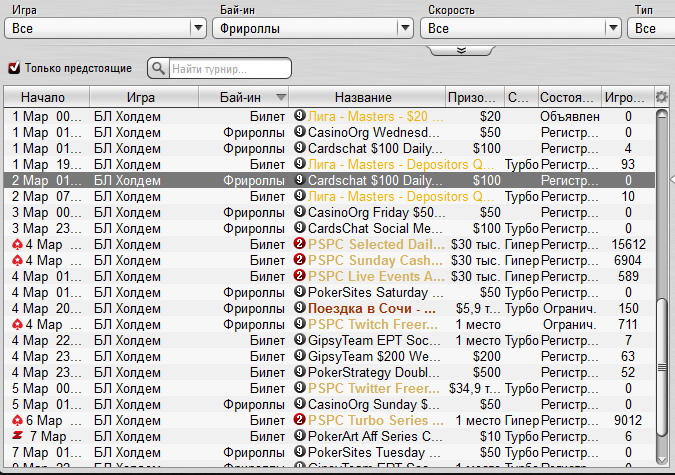Click the 9-max icon of PSPC Twitter Freer... row
Image resolution: width=675 pixels, height=475 pixels.
coord(300,387)
